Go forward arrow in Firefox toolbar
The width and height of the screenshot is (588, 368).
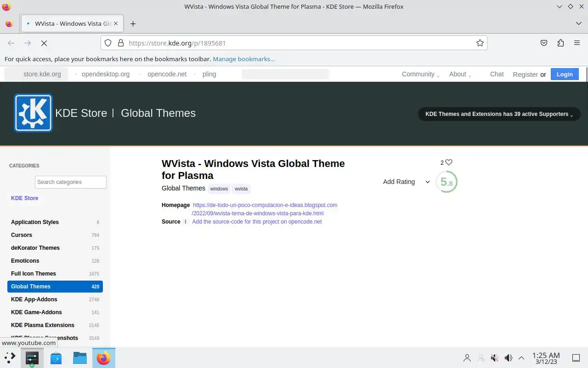click(x=28, y=43)
